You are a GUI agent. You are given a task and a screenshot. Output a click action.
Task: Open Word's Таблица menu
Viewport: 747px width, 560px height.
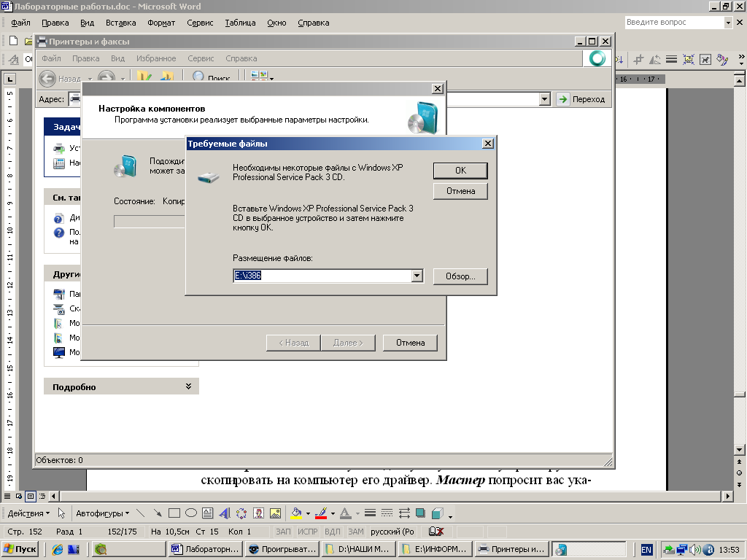pyautogui.click(x=240, y=23)
